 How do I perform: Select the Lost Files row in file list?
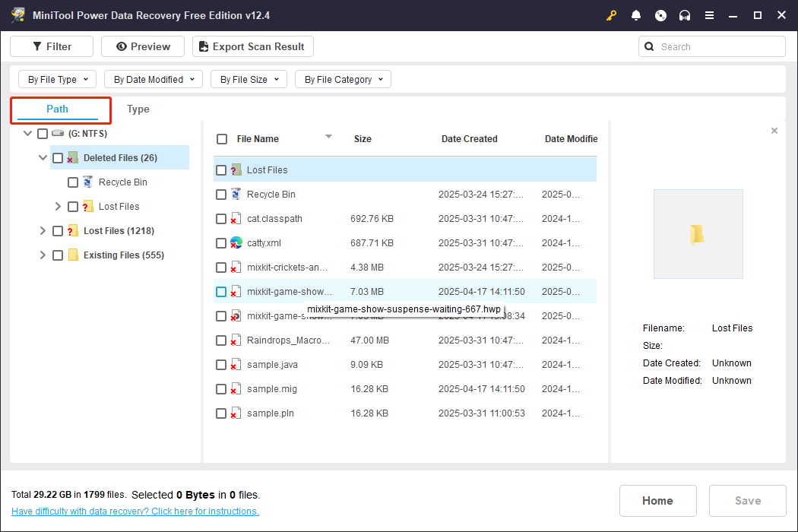coord(405,170)
